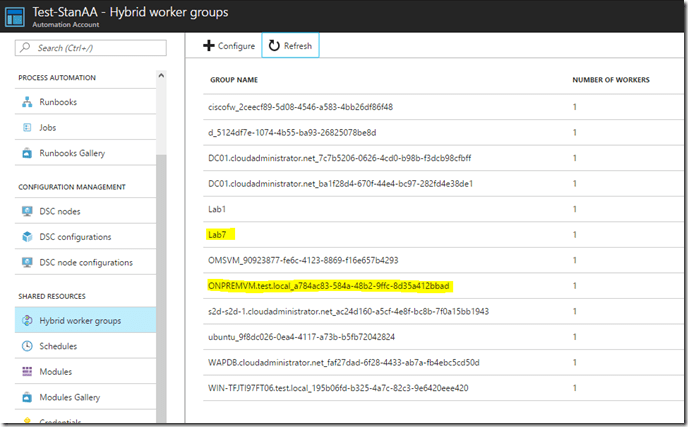Click the Schedules clock icon
Image resolution: width=688 pixels, height=427 pixels.
(27, 346)
